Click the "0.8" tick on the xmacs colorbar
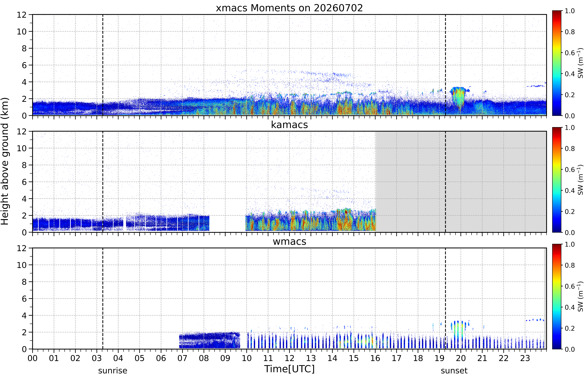This screenshot has width=588, height=379. 570,32
